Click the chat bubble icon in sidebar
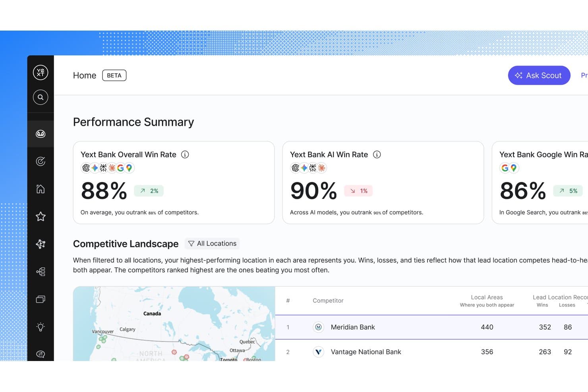The image size is (588, 392). (x=41, y=354)
